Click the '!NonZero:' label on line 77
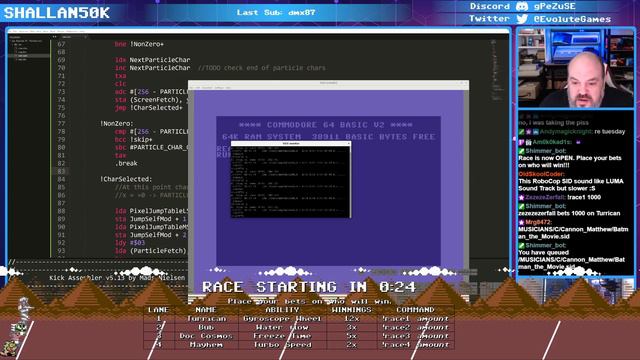The height and width of the screenshot is (360, 640). [x=117, y=123]
